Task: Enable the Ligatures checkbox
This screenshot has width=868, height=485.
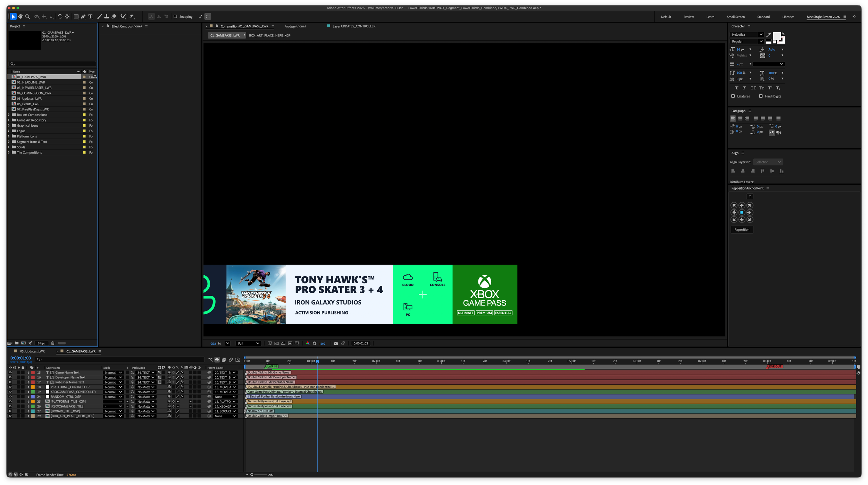Action: click(x=733, y=96)
